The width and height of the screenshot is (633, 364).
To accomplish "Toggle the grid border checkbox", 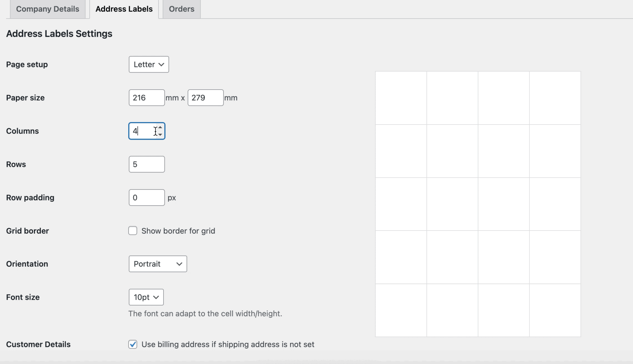I will click(x=133, y=231).
